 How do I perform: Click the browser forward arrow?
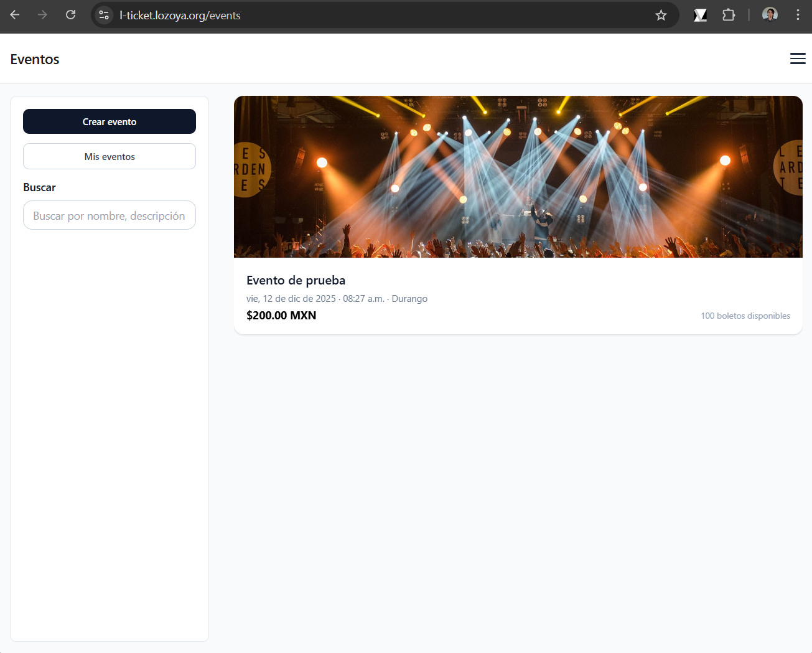(x=42, y=15)
